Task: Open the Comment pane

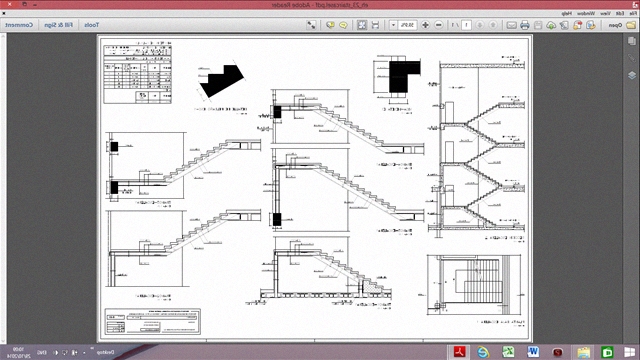Action: pyautogui.click(x=19, y=25)
